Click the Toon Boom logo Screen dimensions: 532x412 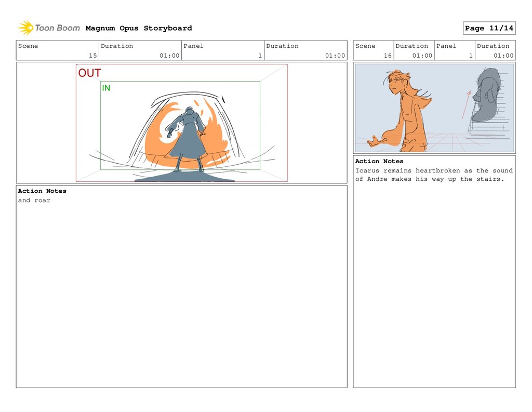point(49,28)
